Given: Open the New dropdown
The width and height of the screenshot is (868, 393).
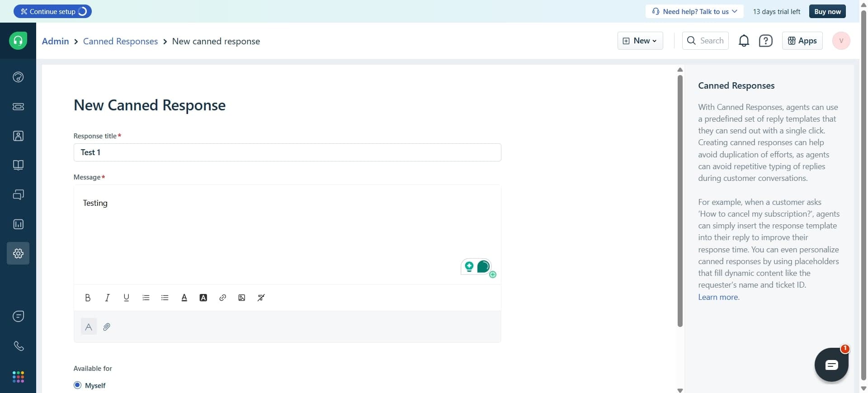Looking at the screenshot, I should 640,41.
